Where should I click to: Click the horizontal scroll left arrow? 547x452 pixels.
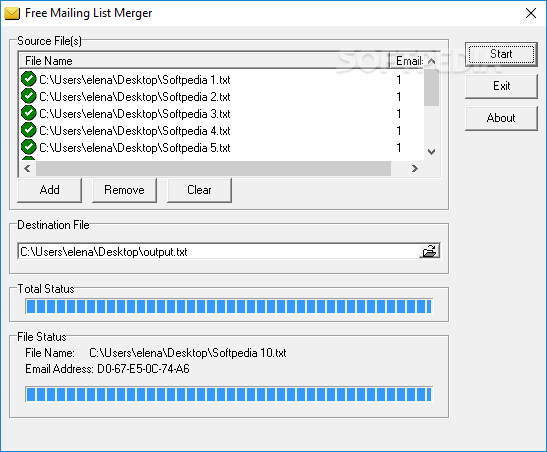point(27,168)
